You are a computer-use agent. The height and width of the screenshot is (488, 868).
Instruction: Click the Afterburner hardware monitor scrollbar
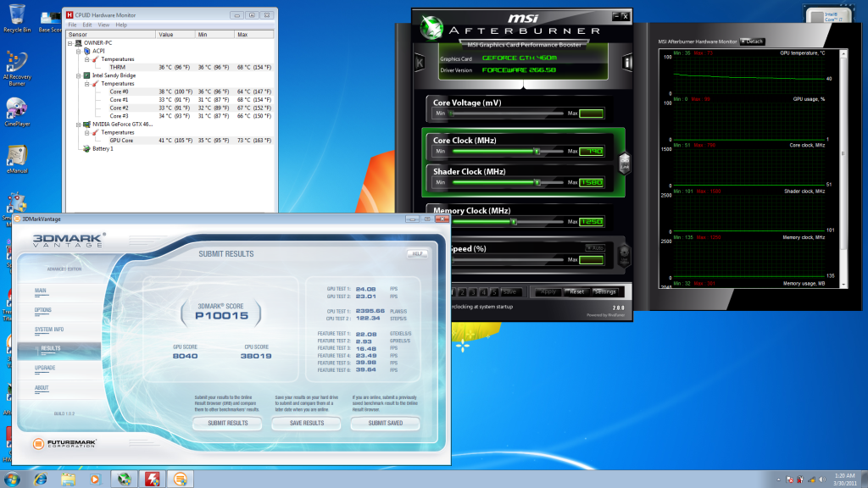coord(843,169)
